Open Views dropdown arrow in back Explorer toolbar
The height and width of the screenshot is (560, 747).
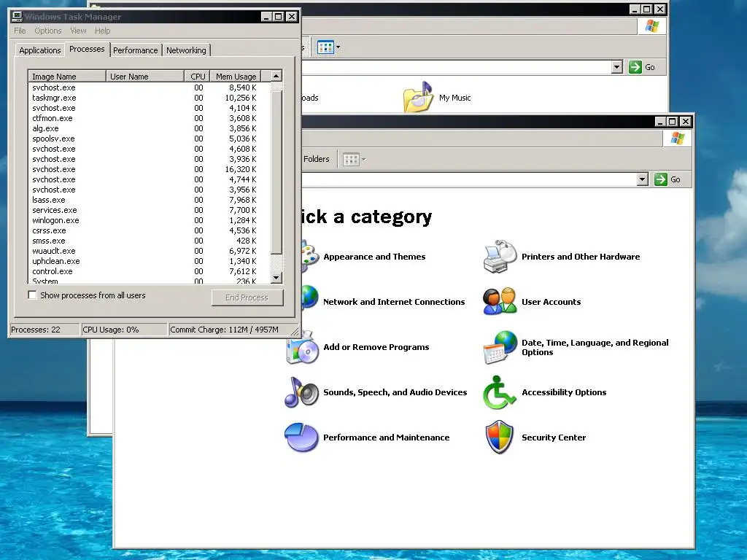tap(338, 47)
